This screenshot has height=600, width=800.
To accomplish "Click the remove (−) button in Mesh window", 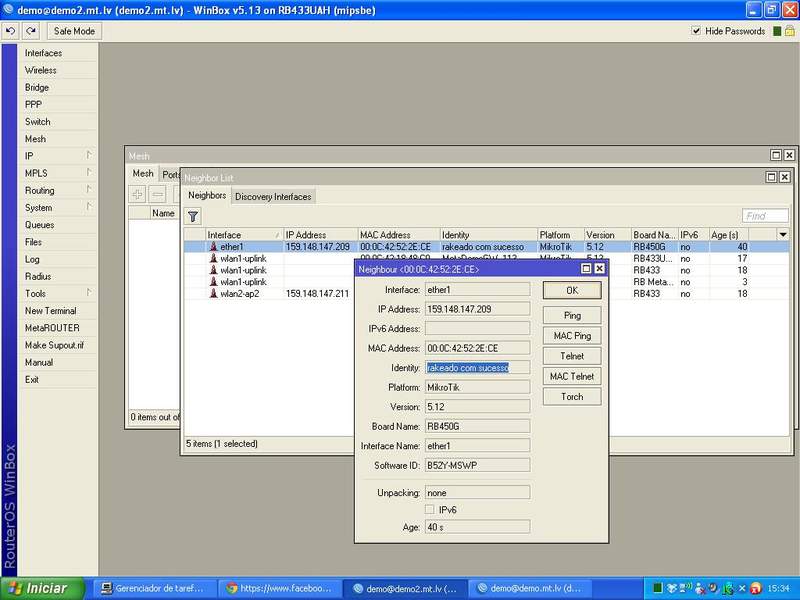I will pos(158,194).
